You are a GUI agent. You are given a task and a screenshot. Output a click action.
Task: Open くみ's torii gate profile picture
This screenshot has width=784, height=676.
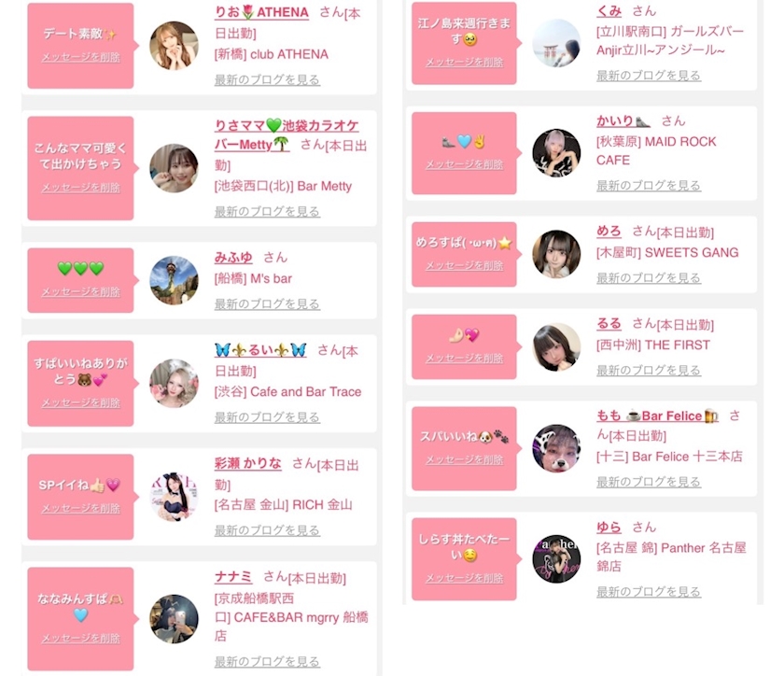(x=556, y=43)
